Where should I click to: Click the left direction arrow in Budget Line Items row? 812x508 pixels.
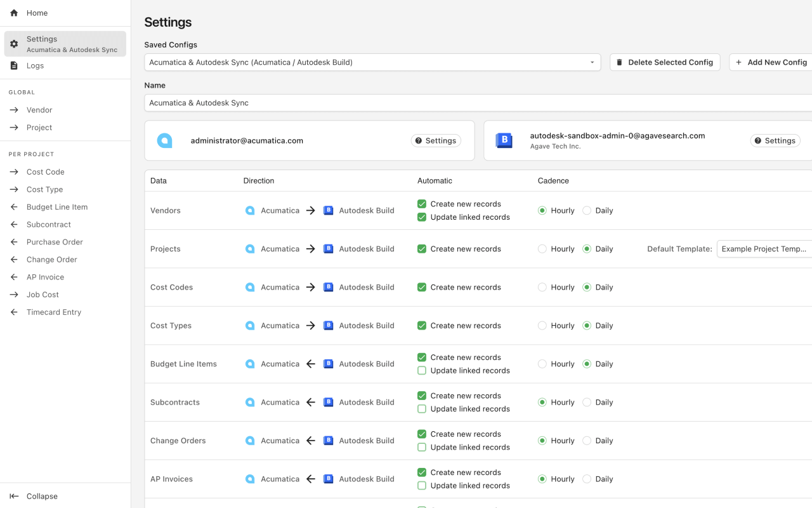311,364
